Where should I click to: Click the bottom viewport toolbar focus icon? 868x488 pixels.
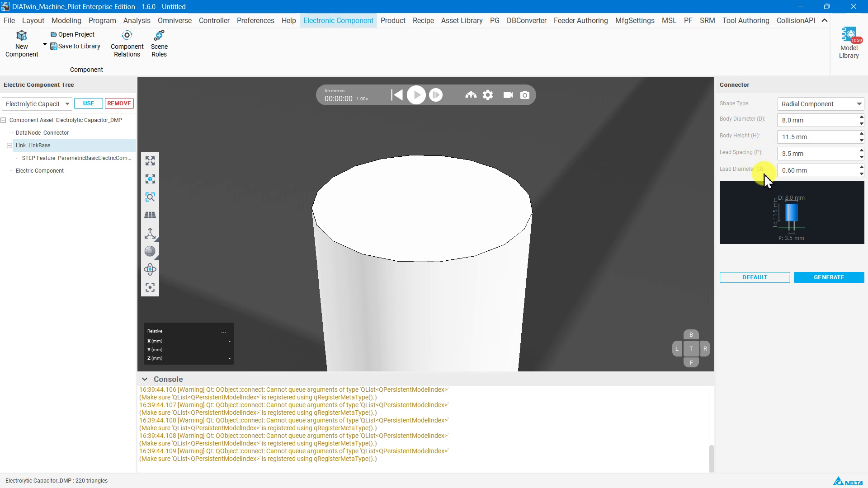tap(150, 287)
